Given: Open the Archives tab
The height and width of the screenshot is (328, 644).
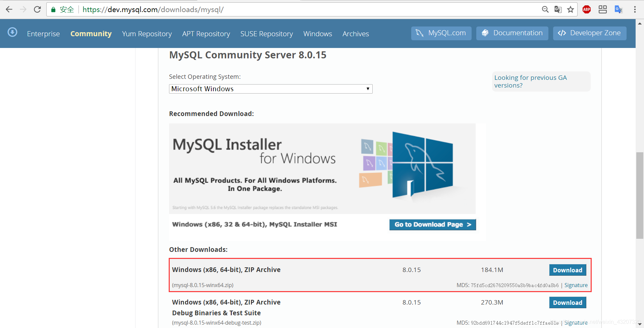Looking at the screenshot, I should point(356,34).
